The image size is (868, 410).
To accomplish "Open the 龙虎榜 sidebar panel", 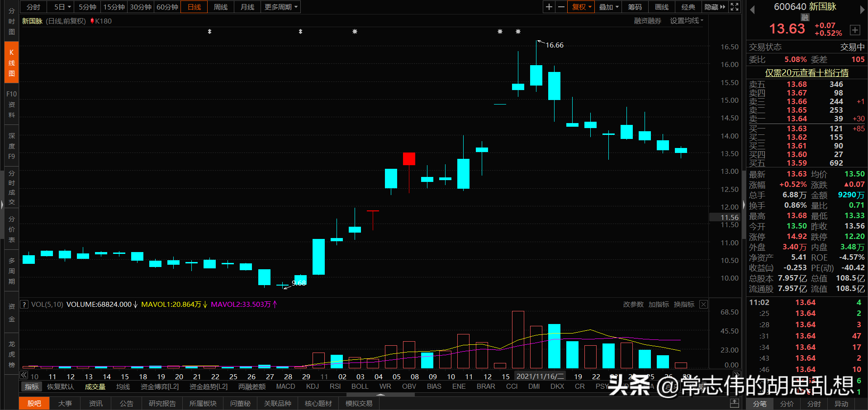I will coord(11,354).
